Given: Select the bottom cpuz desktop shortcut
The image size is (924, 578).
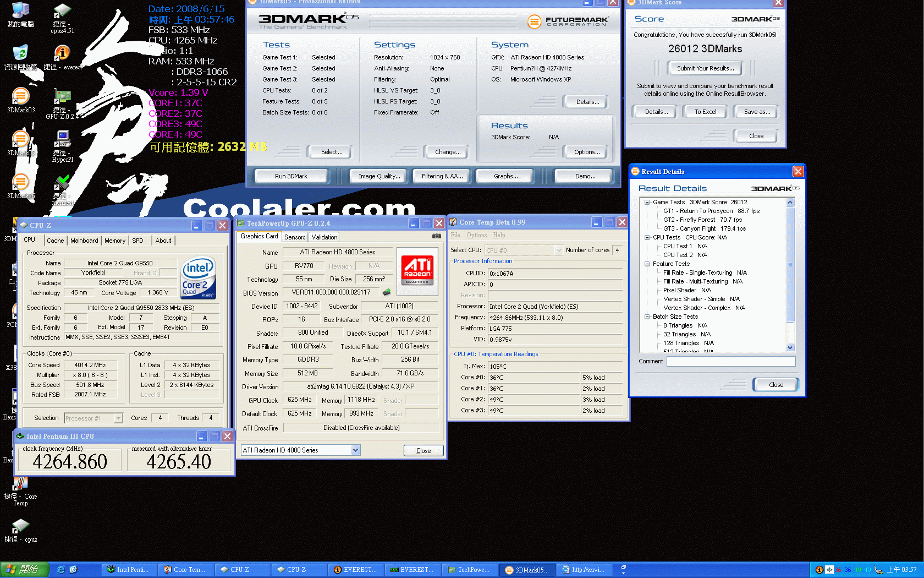Looking at the screenshot, I should coord(20,530).
